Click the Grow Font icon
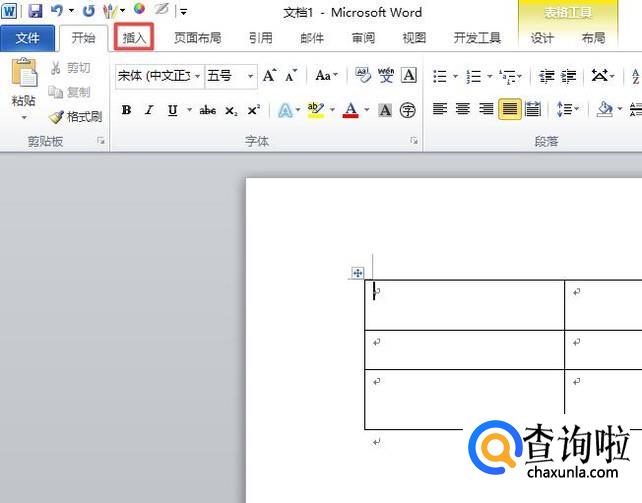Viewport: 642px width, 503px height. pos(270,76)
